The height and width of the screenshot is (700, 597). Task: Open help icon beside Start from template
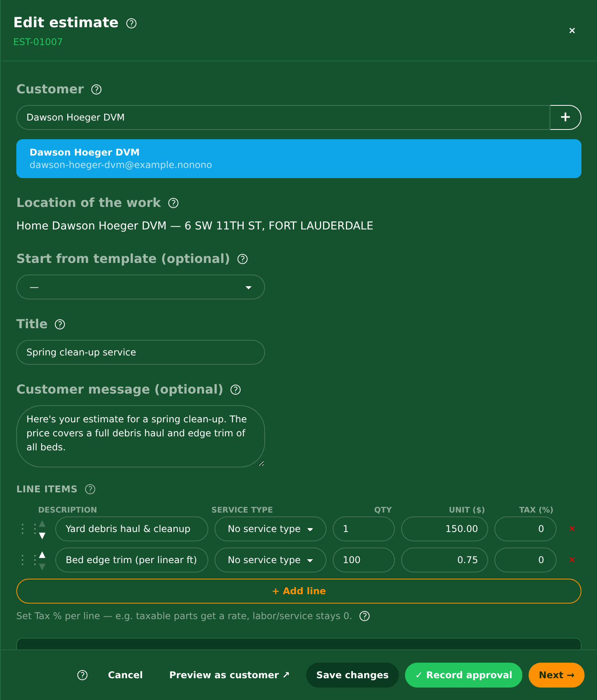tap(243, 259)
